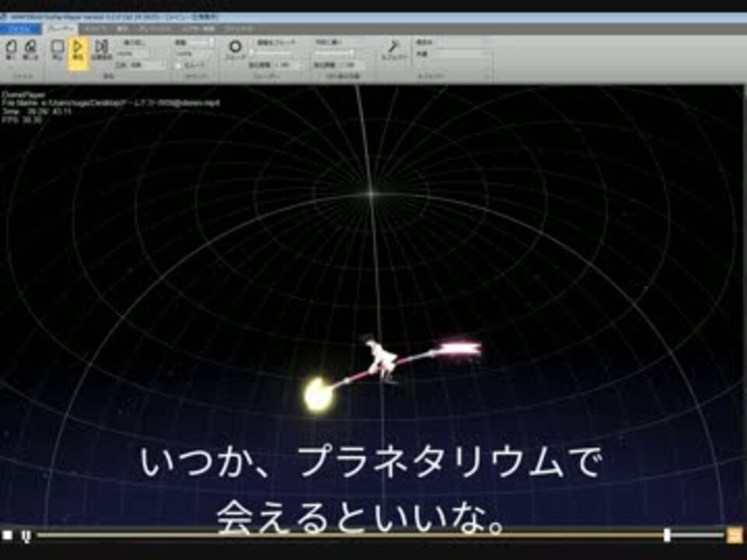Click the magic wand effect icon
Viewport: 747px width, 560px height.
click(394, 47)
